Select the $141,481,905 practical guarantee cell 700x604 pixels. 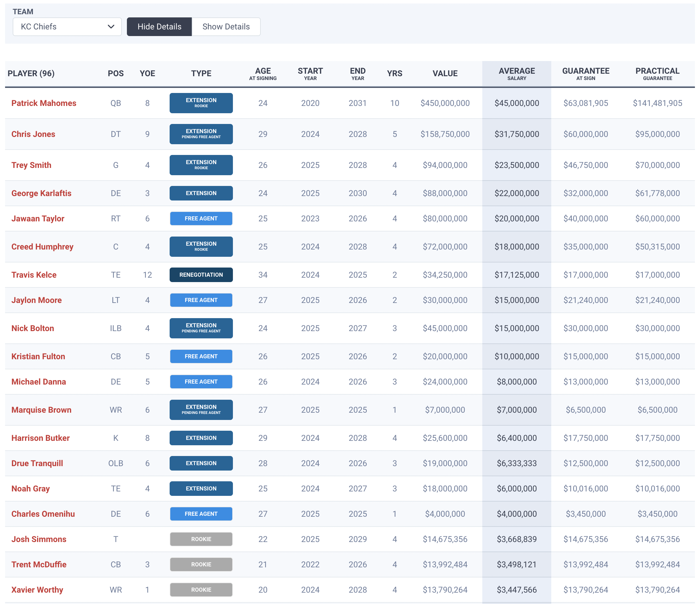657,103
